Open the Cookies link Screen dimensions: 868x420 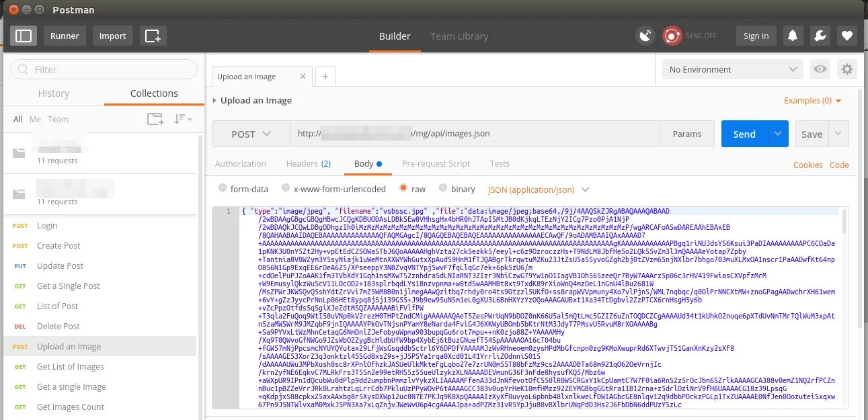click(807, 165)
